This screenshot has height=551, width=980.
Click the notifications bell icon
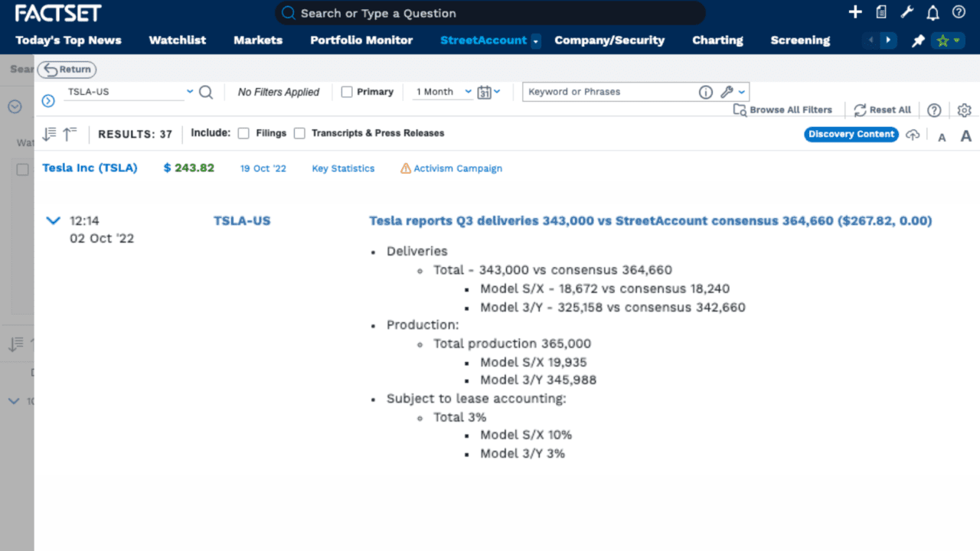[933, 12]
